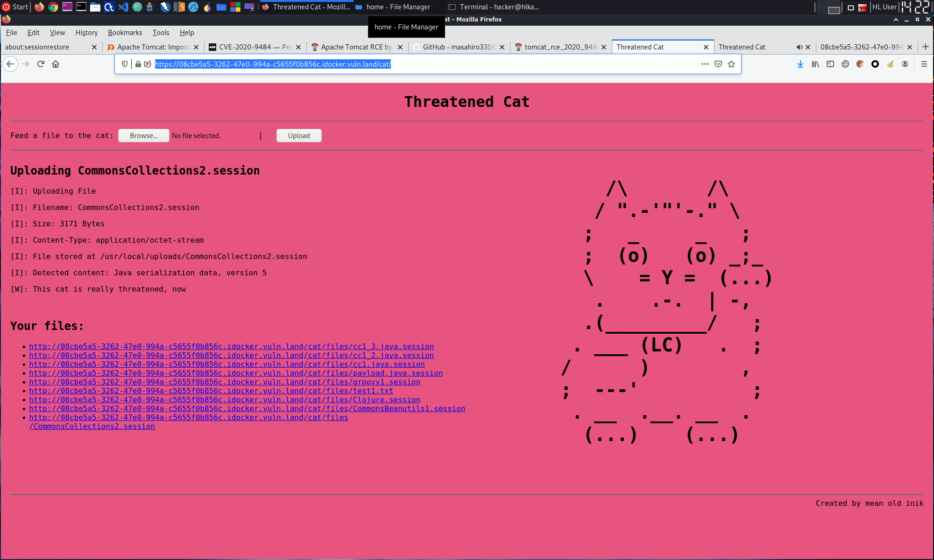
Task: Open groovy1.session file link
Action: [225, 382]
